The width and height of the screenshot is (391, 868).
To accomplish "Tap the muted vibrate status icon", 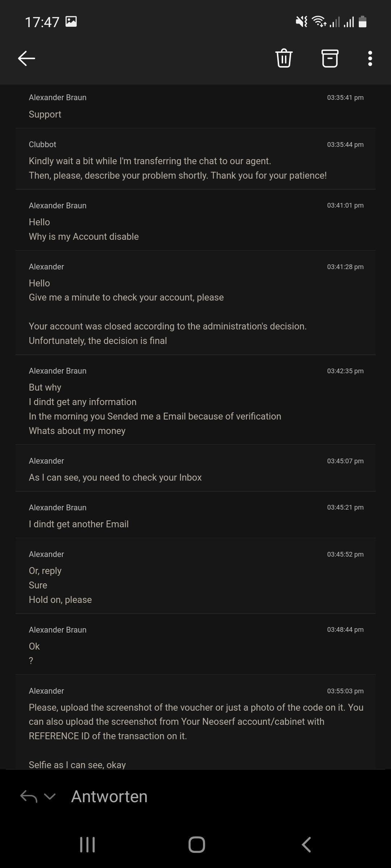I will coord(301,22).
